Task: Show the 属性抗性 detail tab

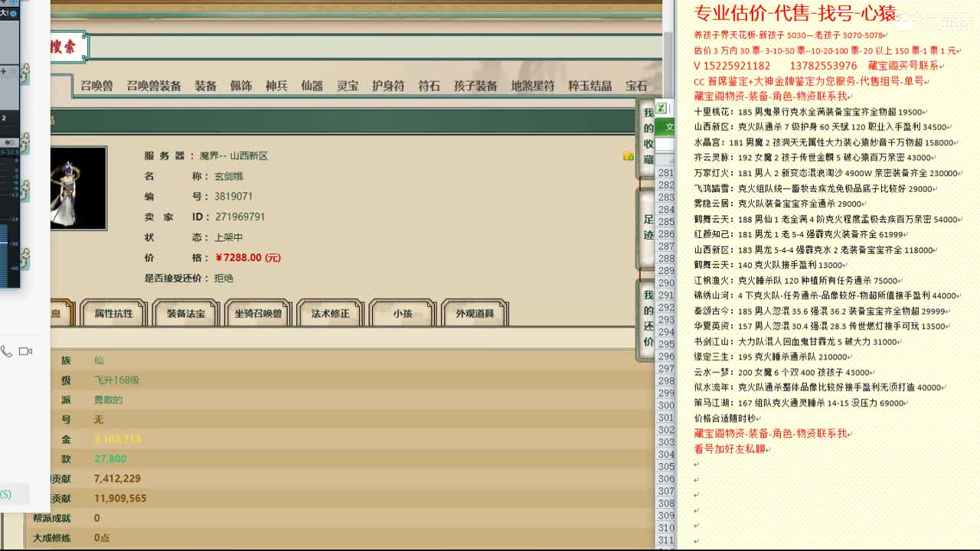Action: point(113,313)
